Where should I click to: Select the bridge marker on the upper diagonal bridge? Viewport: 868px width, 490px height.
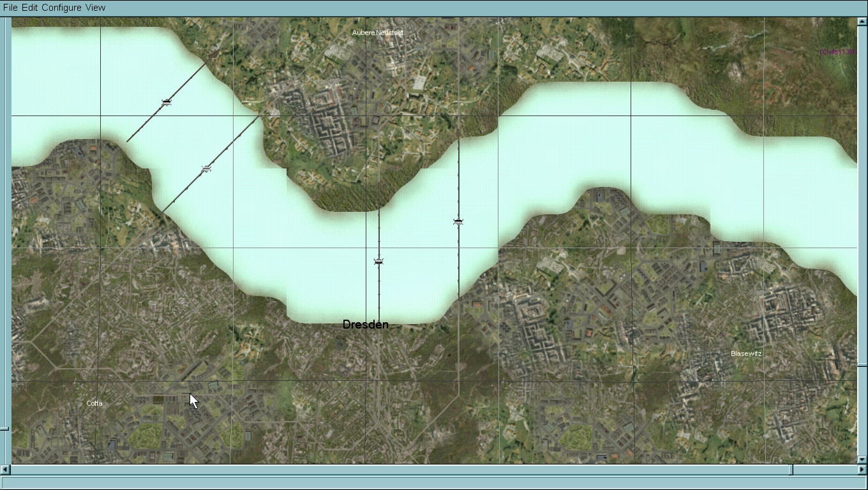167,102
